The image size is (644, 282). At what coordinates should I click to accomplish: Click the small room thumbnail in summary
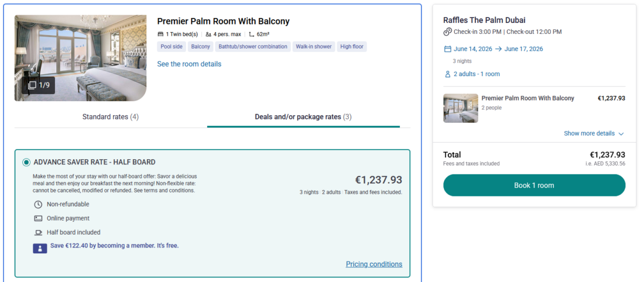tap(461, 108)
